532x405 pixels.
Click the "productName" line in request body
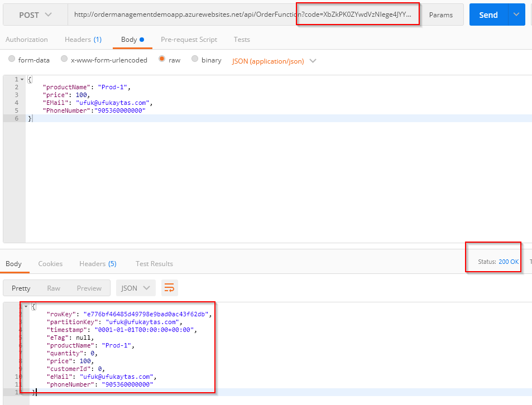pyautogui.click(x=87, y=87)
